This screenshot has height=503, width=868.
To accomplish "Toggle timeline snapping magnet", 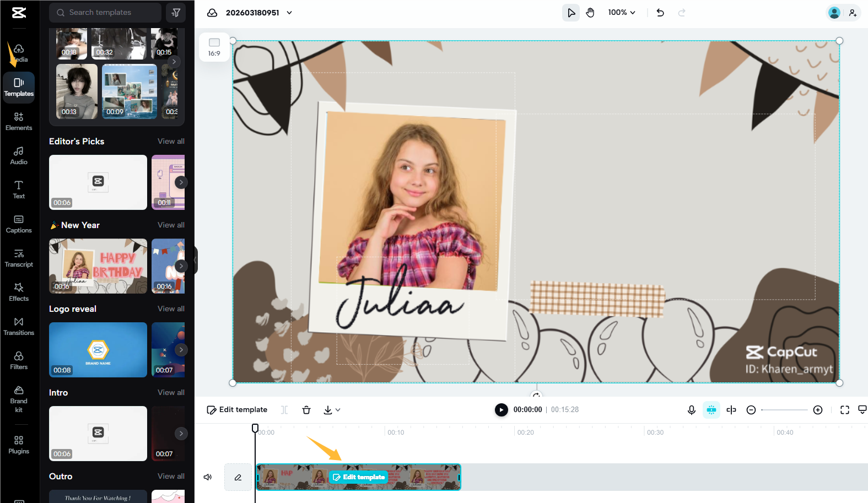I will (x=711, y=410).
